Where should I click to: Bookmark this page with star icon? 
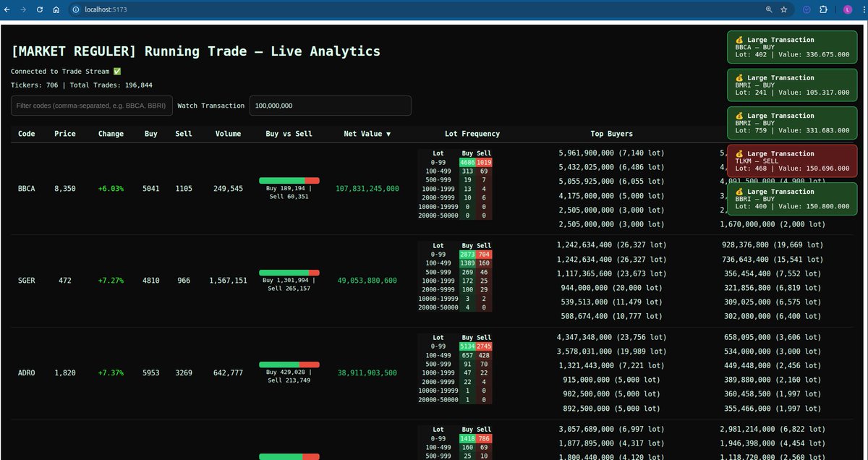point(784,9)
